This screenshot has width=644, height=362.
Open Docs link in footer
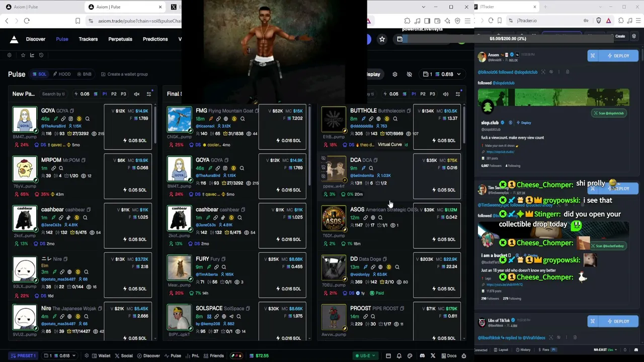[449, 356]
